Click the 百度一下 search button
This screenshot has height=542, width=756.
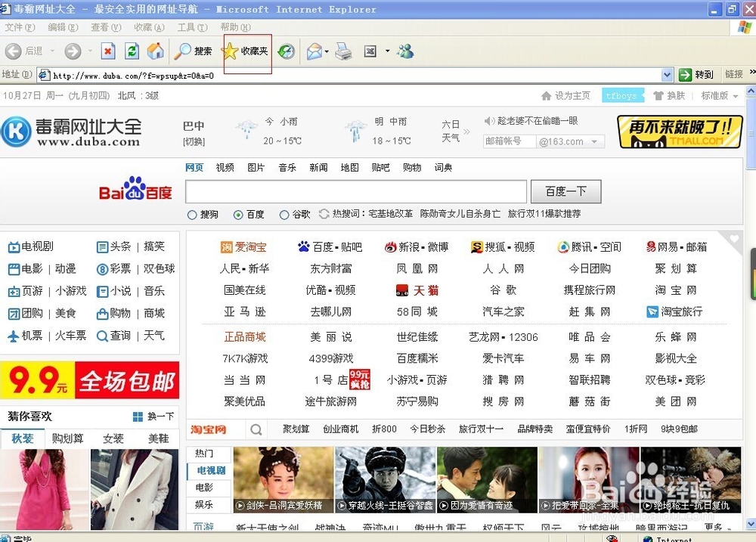(565, 191)
